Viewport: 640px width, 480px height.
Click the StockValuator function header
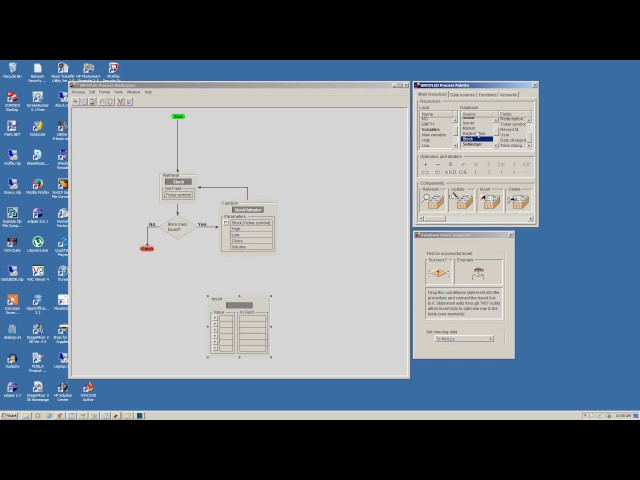point(248,210)
